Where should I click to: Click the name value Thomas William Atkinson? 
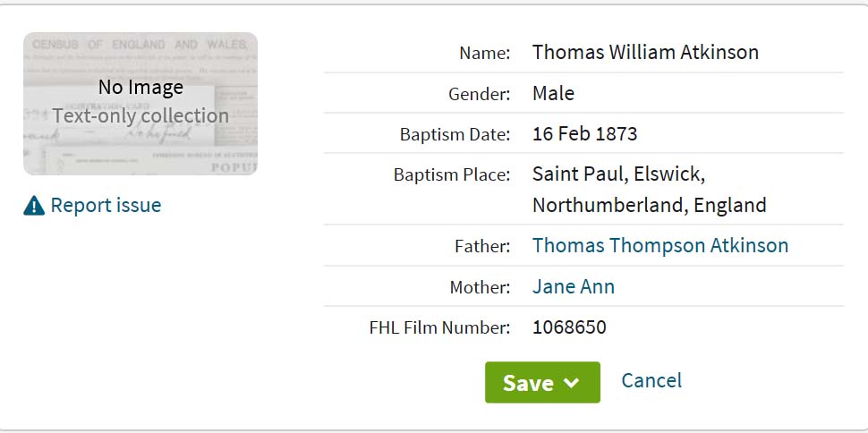tap(645, 52)
